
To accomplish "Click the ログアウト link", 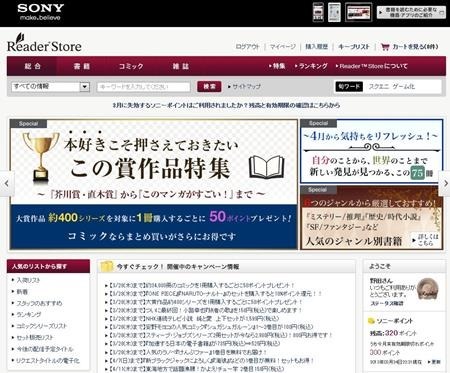I will (247, 47).
